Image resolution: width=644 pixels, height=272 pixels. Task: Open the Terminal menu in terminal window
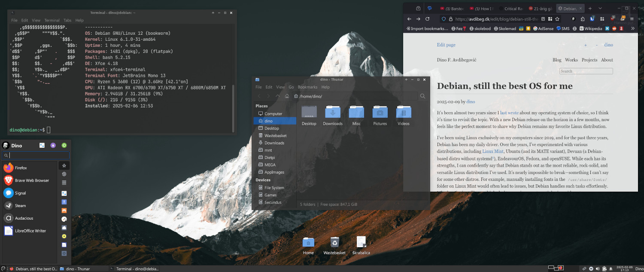click(52, 20)
